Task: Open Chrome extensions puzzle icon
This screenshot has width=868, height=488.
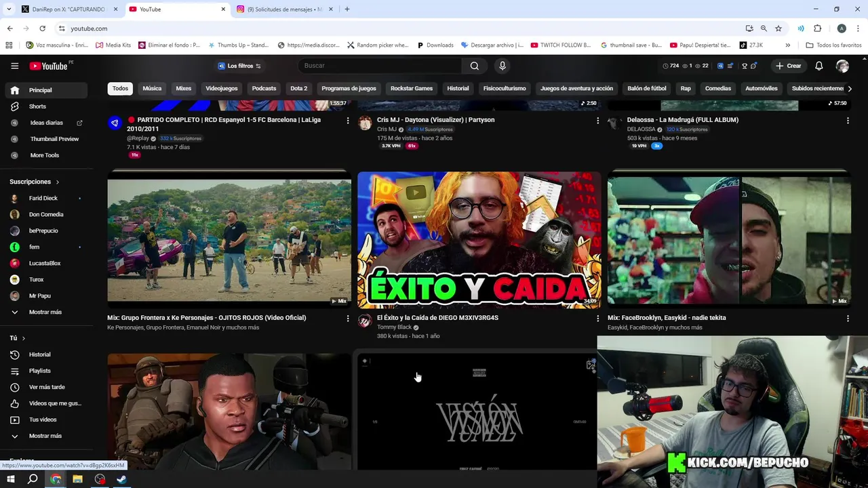Action: click(817, 28)
